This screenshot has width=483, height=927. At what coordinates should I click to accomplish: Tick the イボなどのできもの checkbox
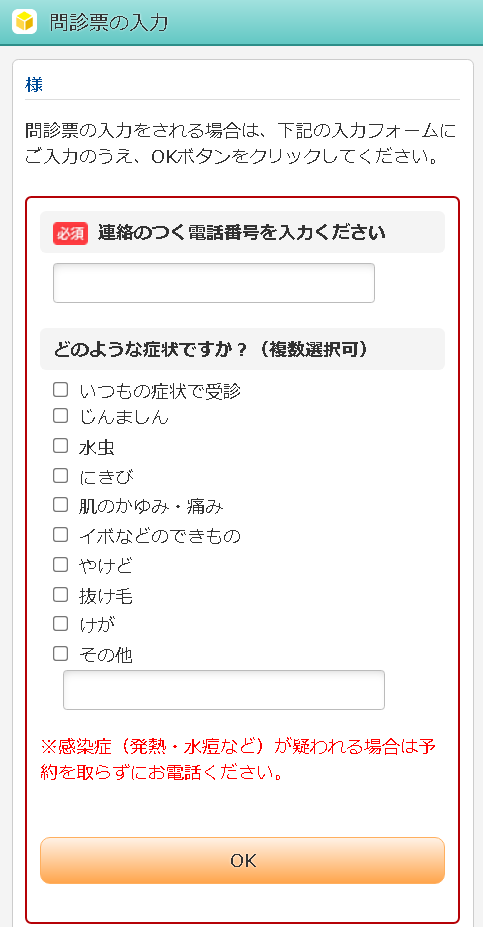pos(61,534)
